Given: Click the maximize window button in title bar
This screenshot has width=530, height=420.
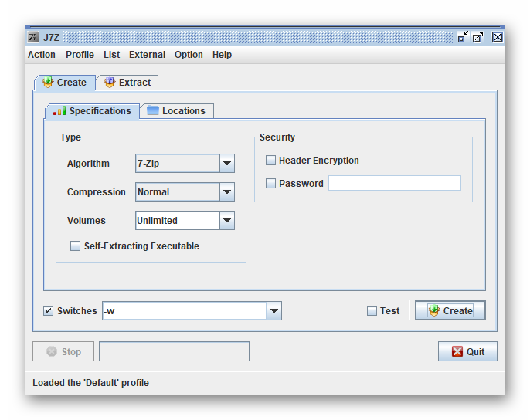Looking at the screenshot, I should (x=478, y=37).
